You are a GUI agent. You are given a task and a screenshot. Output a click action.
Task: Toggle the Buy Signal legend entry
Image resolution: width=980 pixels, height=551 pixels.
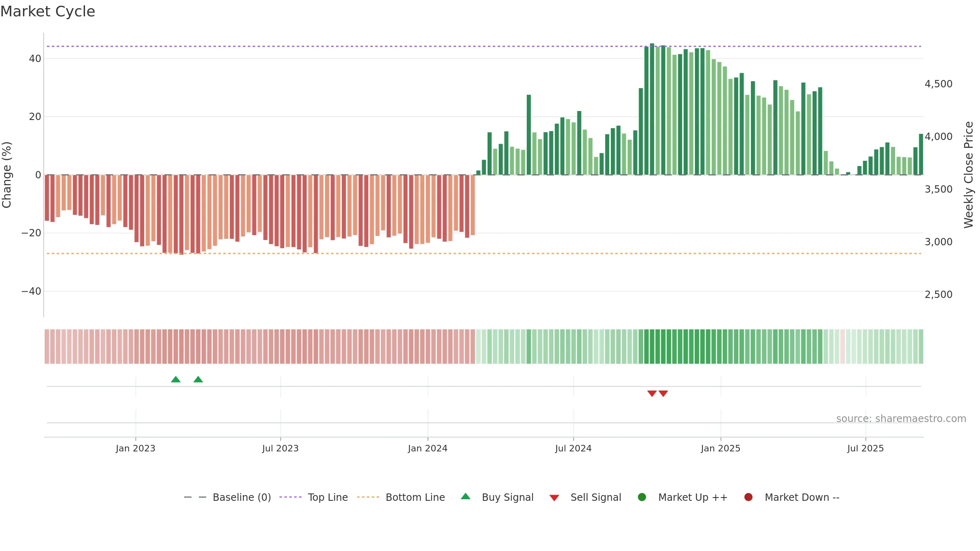point(497,497)
